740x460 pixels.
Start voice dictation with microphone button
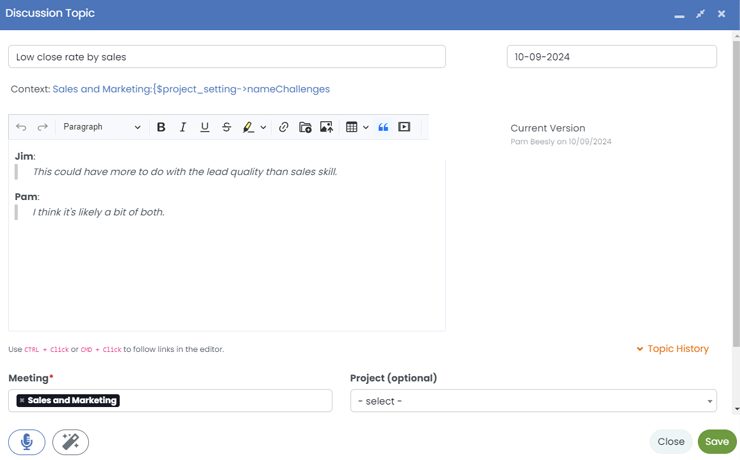[27, 441]
